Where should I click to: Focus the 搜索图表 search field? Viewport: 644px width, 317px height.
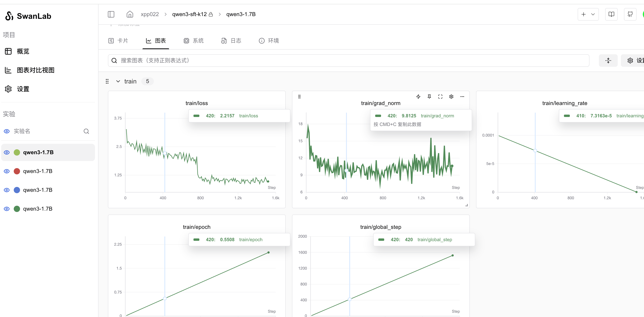(348, 60)
